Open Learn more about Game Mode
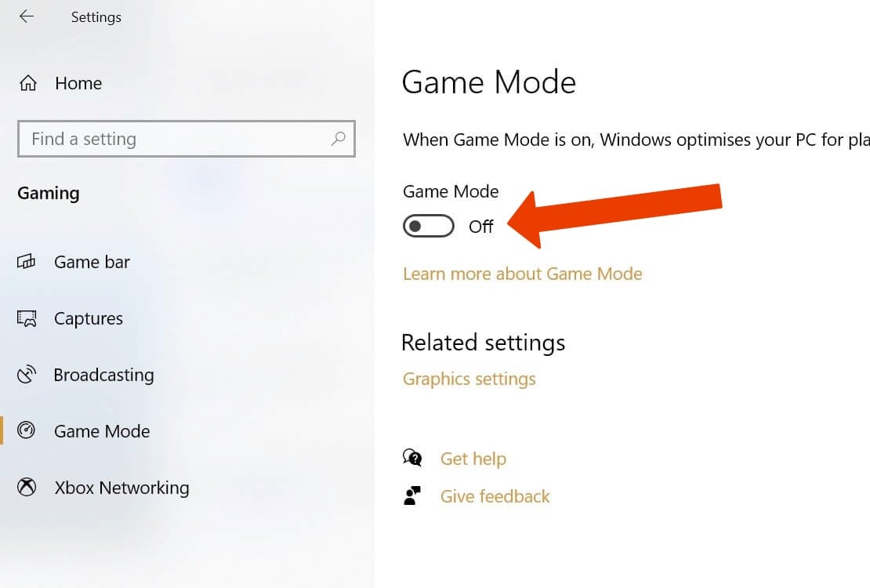The image size is (870, 588). (522, 273)
